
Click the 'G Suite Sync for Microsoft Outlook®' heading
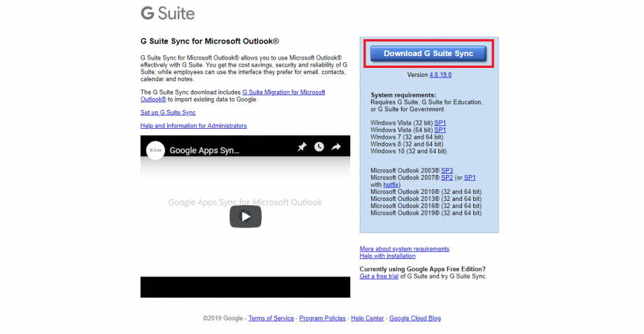click(210, 41)
